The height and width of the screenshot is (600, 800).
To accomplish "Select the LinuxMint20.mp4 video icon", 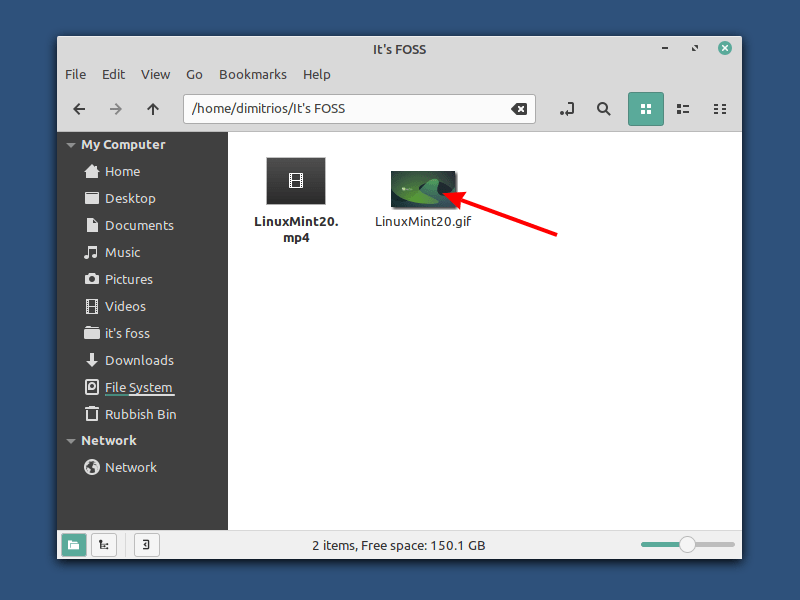I will click(x=296, y=181).
